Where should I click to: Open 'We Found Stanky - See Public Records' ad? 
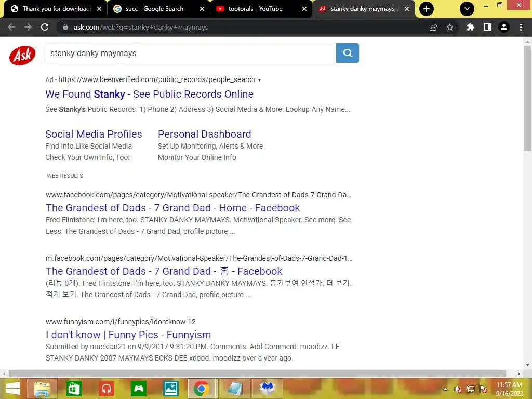click(149, 94)
